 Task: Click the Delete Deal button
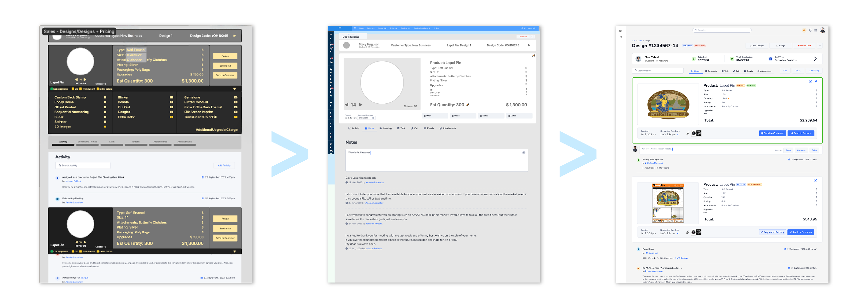coord(804,45)
